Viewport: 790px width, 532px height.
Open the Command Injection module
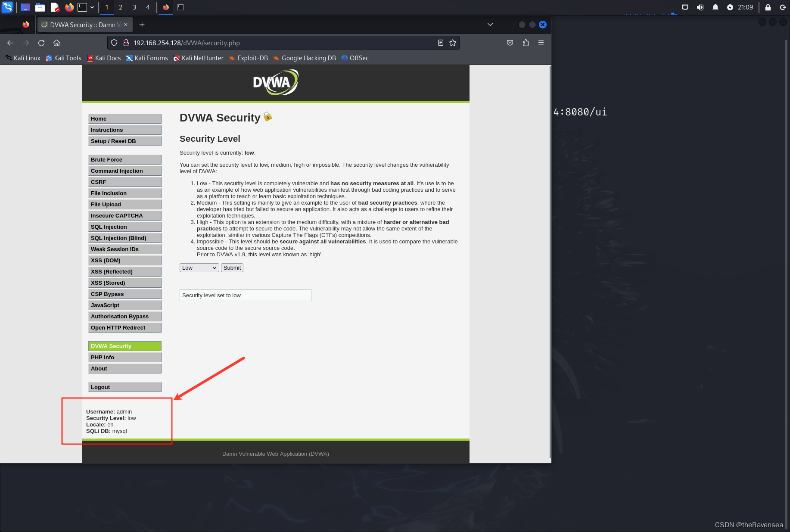point(125,171)
